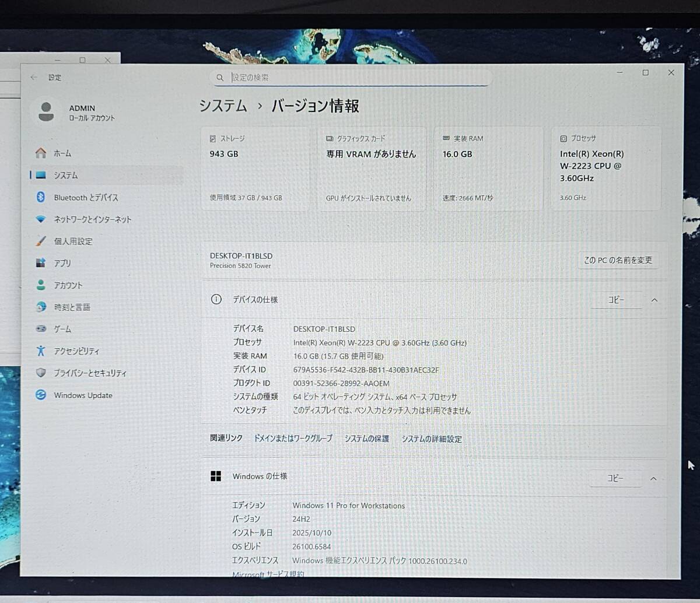Open 時刻と言語 settings page
This screenshot has width=700, height=603.
click(107, 307)
